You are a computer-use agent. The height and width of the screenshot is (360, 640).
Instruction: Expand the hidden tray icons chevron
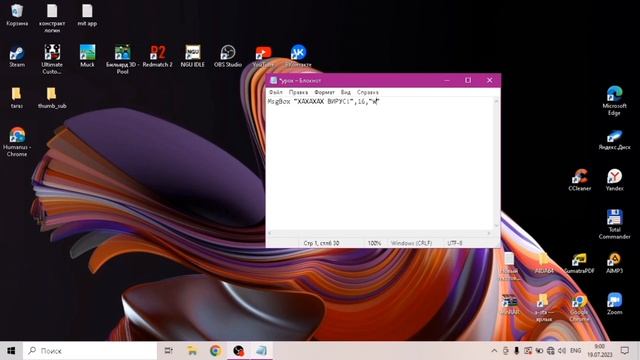pyautogui.click(x=494, y=351)
